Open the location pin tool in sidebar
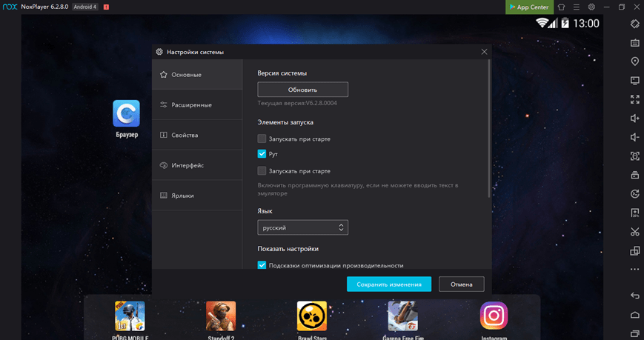The image size is (644, 340). (x=634, y=61)
